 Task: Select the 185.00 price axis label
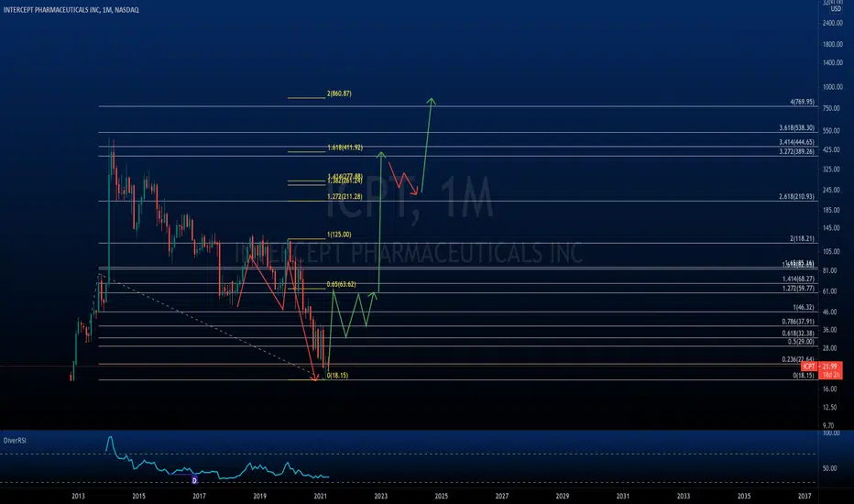(x=831, y=211)
